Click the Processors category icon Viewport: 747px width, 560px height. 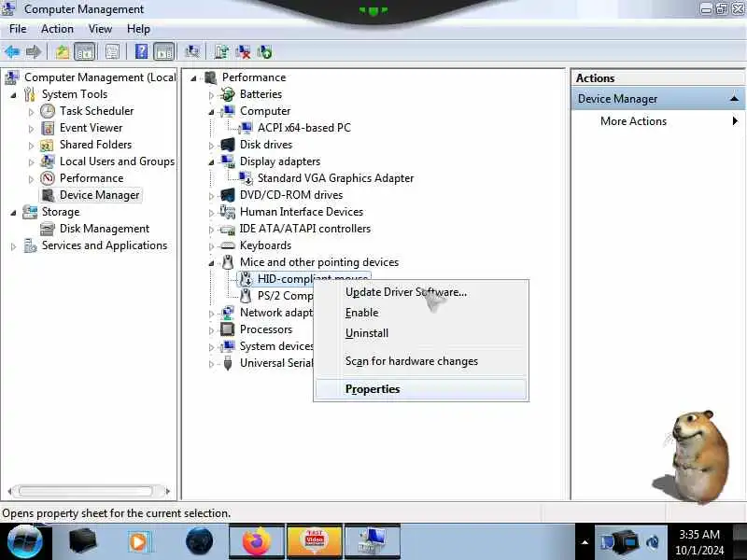[228, 329]
